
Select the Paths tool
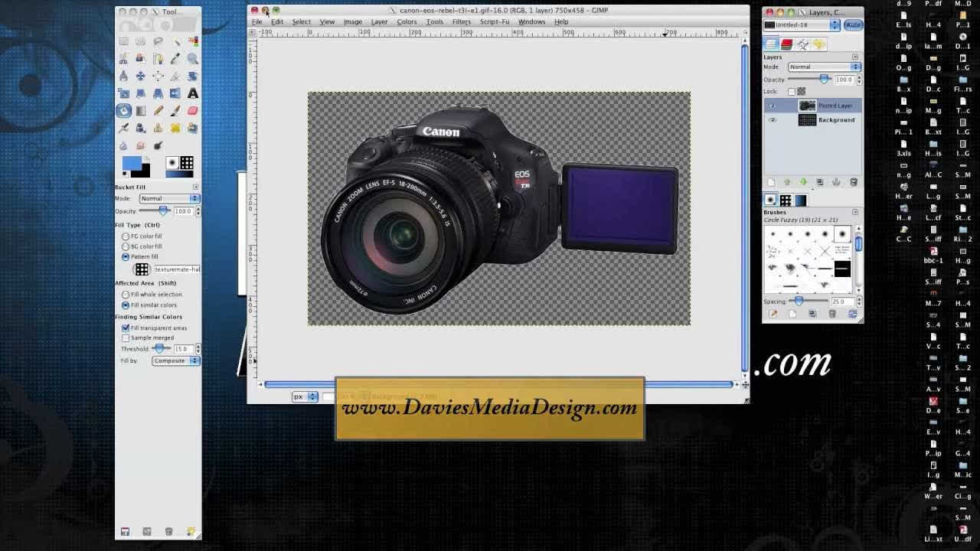pos(158,58)
